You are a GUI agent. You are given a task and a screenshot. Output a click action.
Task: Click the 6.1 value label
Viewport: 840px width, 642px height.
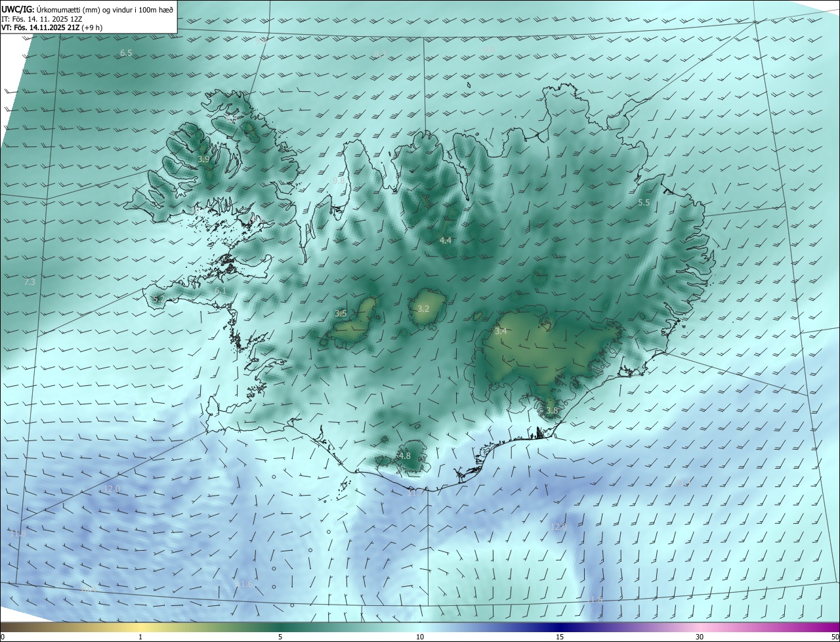pos(220,290)
